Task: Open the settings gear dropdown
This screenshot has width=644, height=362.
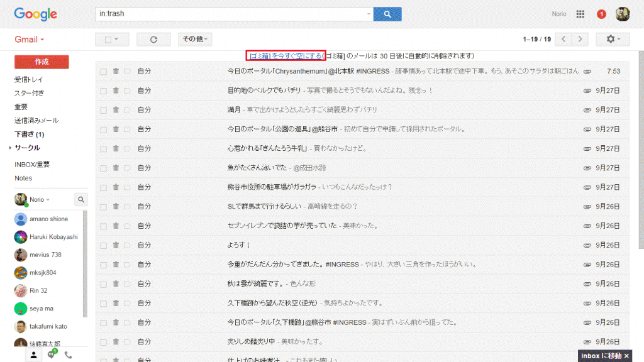Action: click(x=613, y=39)
